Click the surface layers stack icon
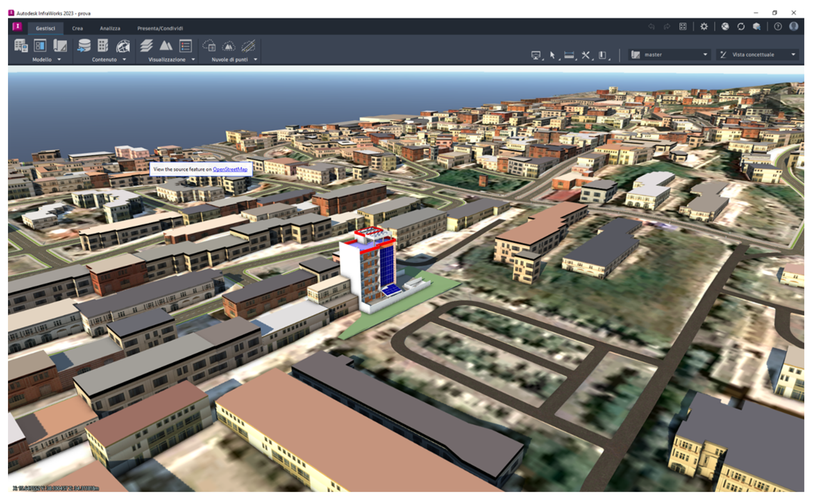The height and width of the screenshot is (504, 816). click(146, 46)
